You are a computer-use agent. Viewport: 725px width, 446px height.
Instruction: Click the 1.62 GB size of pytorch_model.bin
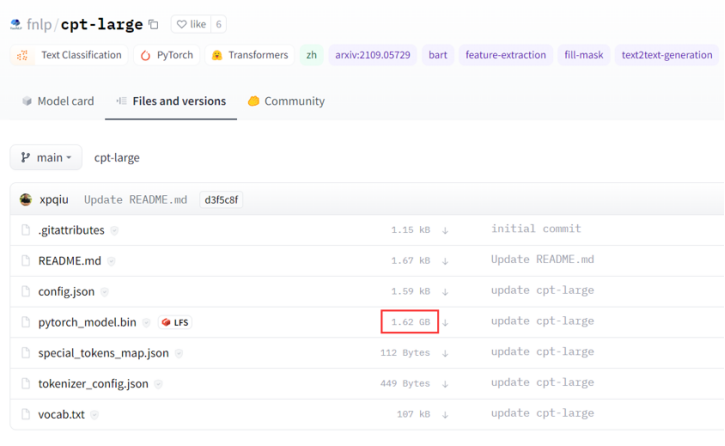411,322
